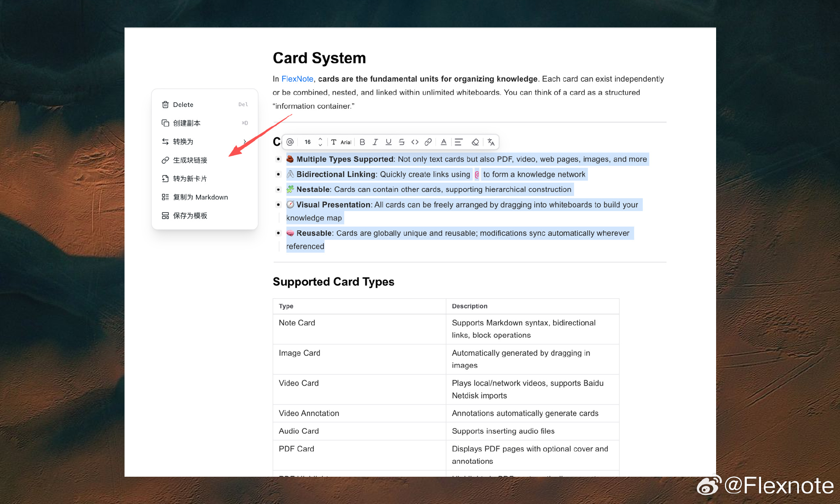This screenshot has height=504, width=840.
Task: Click 保存为模板 to save as template
Action: pos(205,215)
